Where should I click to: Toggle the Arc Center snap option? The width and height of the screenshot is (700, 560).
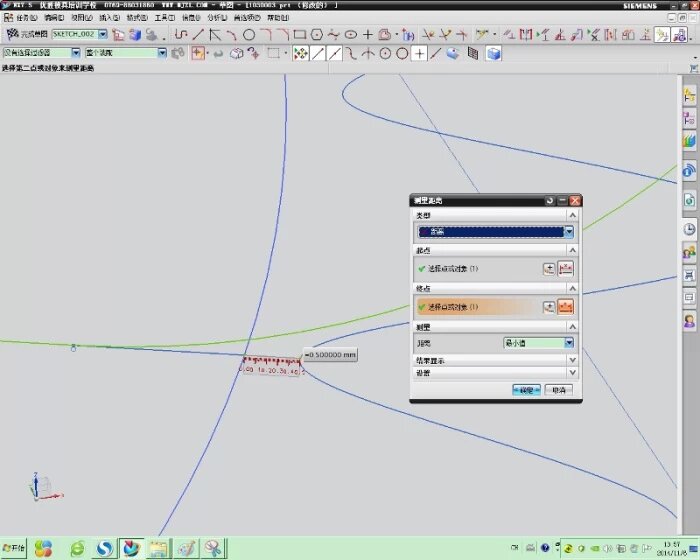pos(385,54)
